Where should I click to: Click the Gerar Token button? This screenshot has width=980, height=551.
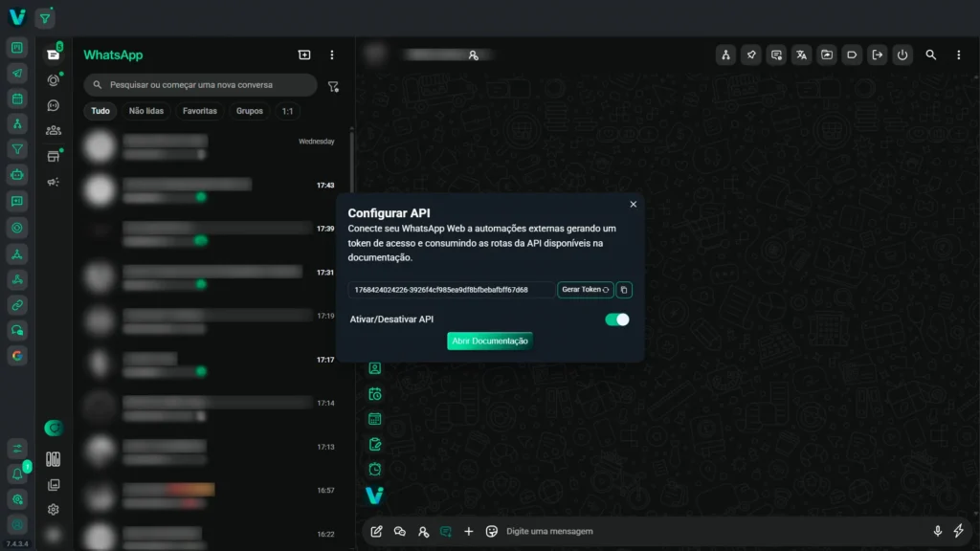click(585, 290)
